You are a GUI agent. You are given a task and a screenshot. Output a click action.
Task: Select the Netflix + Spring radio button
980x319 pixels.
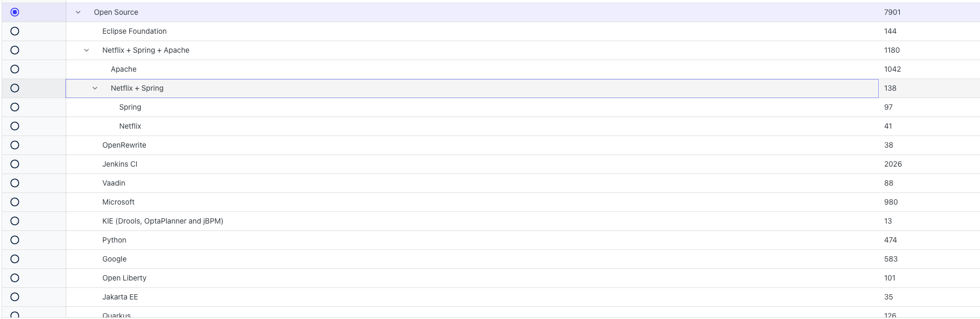(x=15, y=88)
